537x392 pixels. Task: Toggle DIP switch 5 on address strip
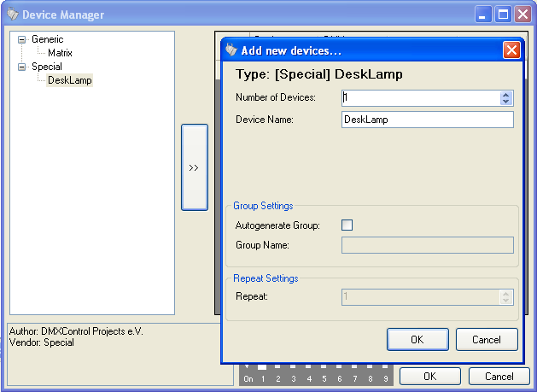[324, 369]
